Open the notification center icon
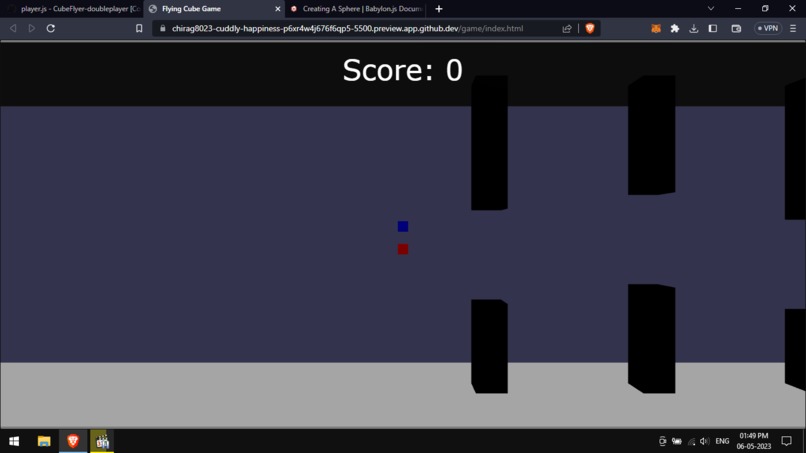Image resolution: width=806 pixels, height=453 pixels. (786, 441)
